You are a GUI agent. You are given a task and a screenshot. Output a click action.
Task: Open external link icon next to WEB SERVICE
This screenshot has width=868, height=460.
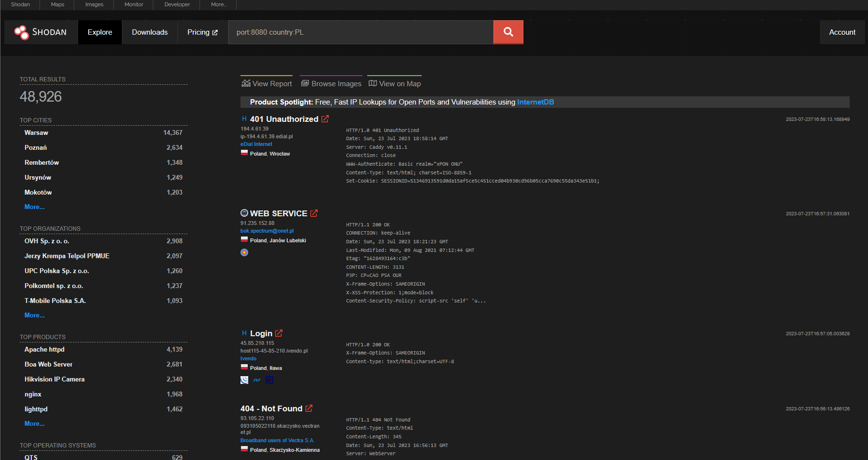pyautogui.click(x=314, y=213)
